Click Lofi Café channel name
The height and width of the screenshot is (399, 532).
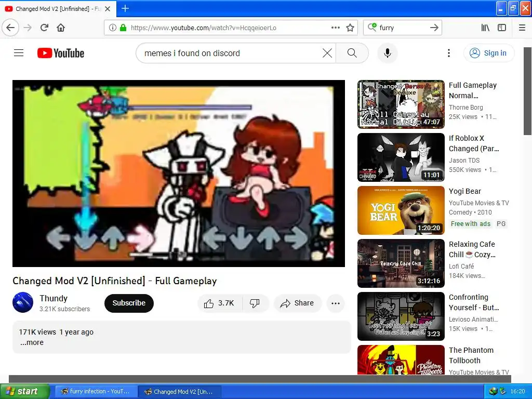461,267
